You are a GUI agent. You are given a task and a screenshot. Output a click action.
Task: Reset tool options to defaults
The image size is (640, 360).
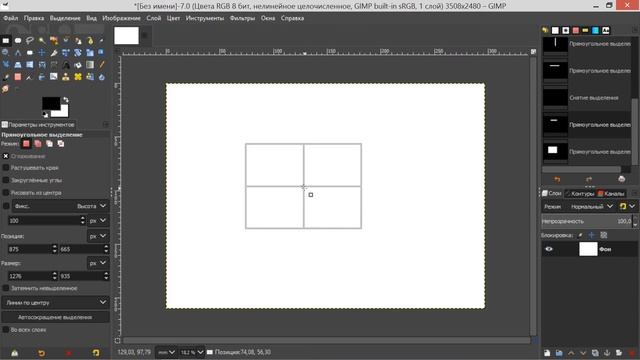click(x=96, y=353)
